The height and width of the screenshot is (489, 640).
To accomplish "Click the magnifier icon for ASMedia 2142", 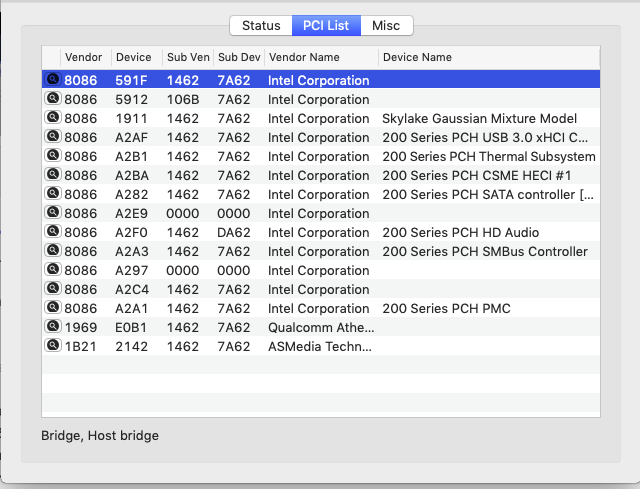I will tap(53, 345).
